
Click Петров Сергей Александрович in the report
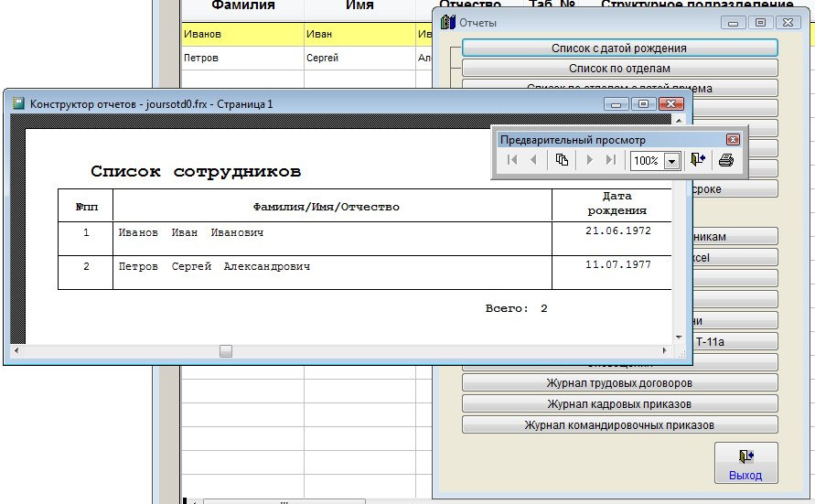(x=214, y=266)
